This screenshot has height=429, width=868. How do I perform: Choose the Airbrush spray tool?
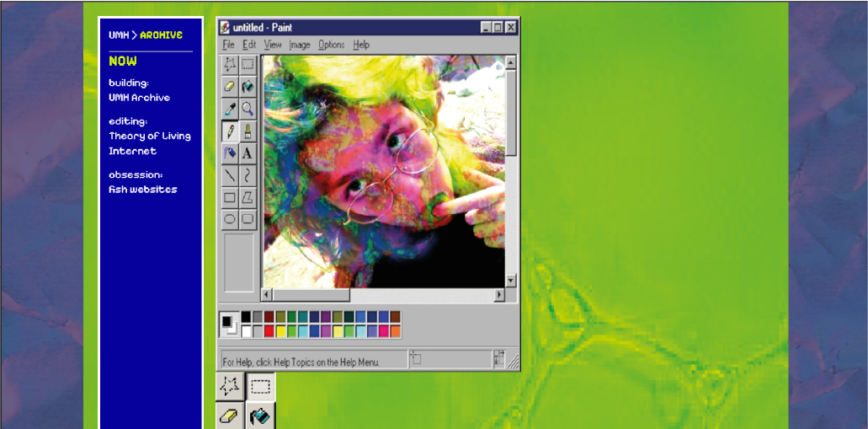pyautogui.click(x=231, y=153)
